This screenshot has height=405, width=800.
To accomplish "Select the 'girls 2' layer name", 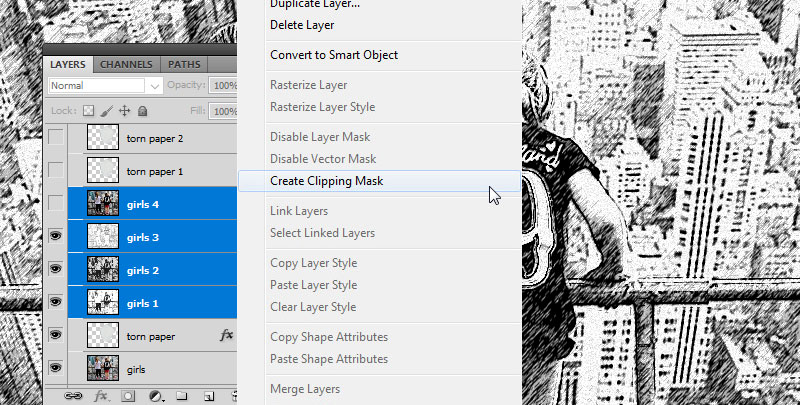I will pos(143,270).
